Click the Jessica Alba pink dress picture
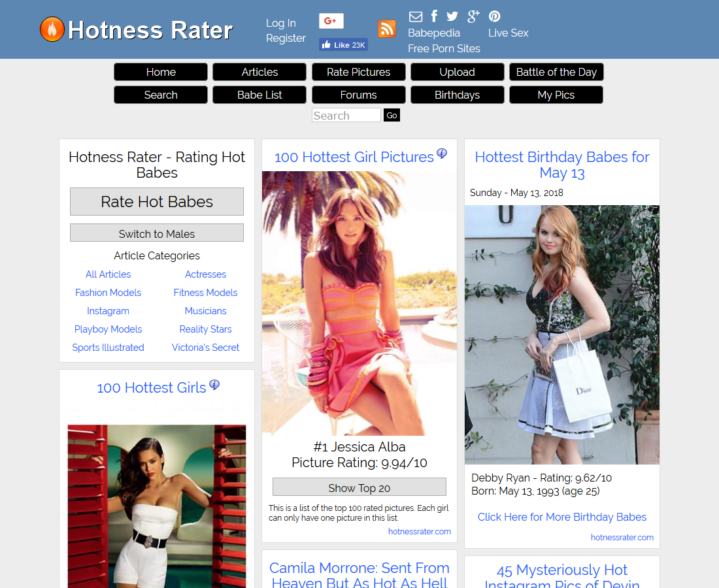The width and height of the screenshot is (719, 588). point(359,303)
